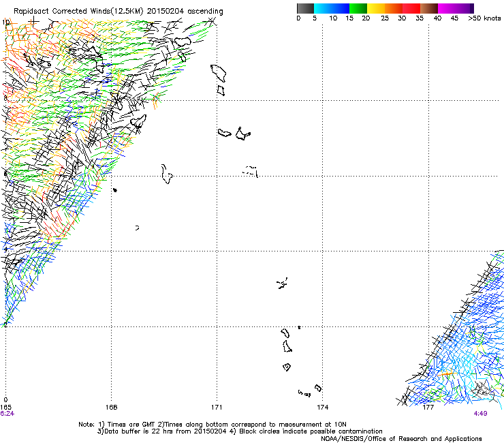Click the '15' legend scale label
Screen dimensions: 504x443
point(349,18)
